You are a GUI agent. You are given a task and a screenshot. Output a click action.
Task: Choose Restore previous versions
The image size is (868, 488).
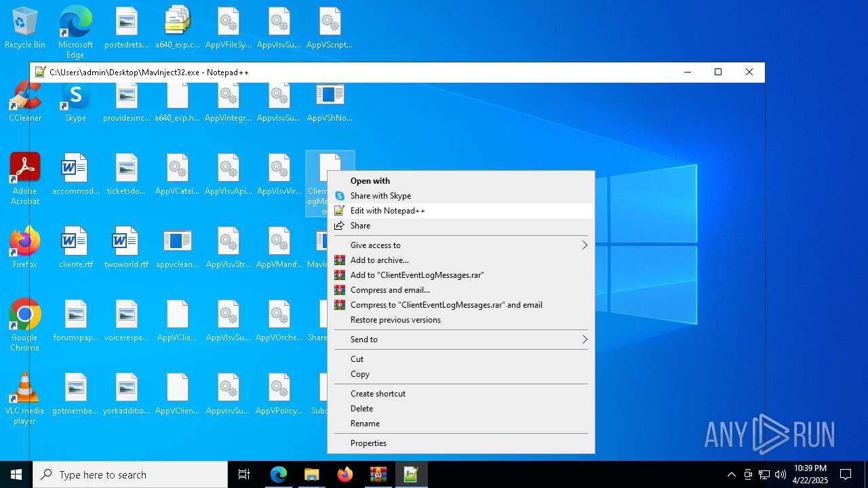pyautogui.click(x=461, y=320)
